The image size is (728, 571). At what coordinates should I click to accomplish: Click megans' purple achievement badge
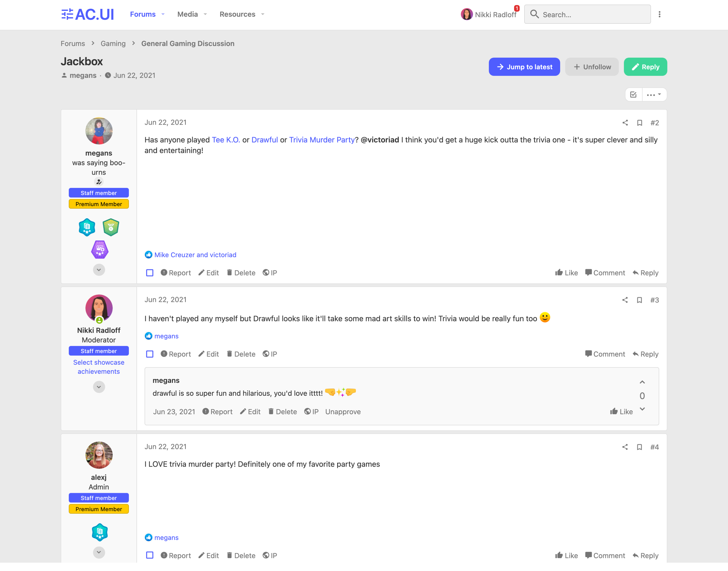[100, 250]
